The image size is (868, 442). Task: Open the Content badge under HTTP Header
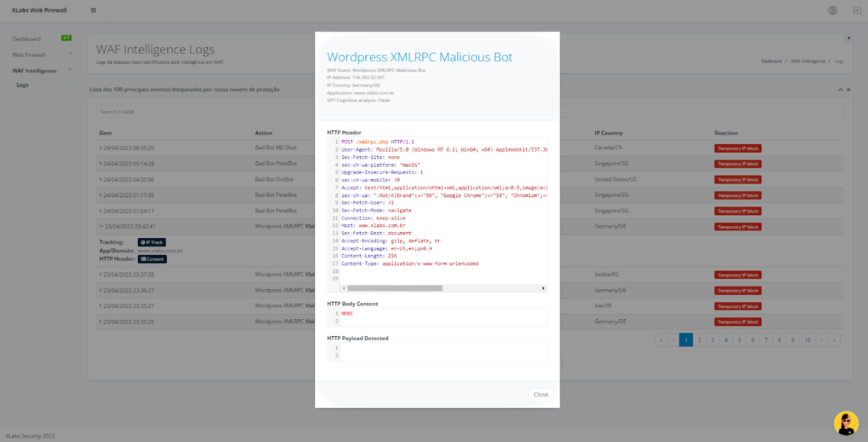[x=152, y=259]
